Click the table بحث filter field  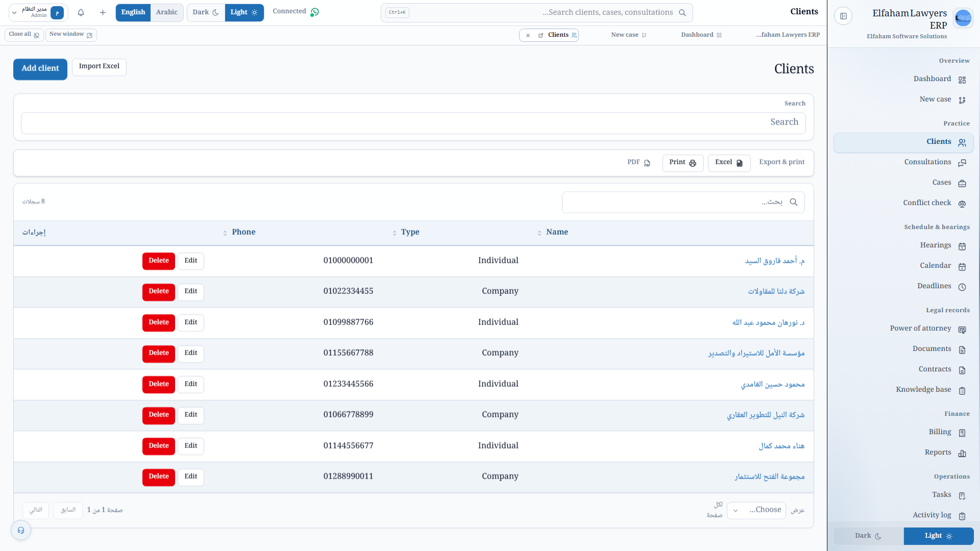[x=683, y=203]
